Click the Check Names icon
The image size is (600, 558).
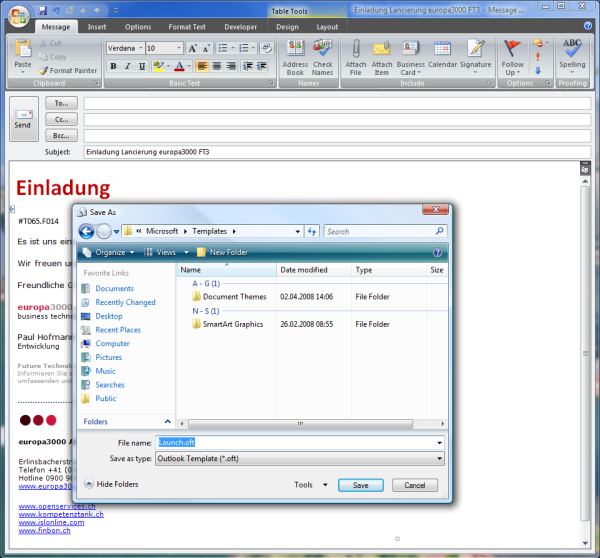pos(322,57)
